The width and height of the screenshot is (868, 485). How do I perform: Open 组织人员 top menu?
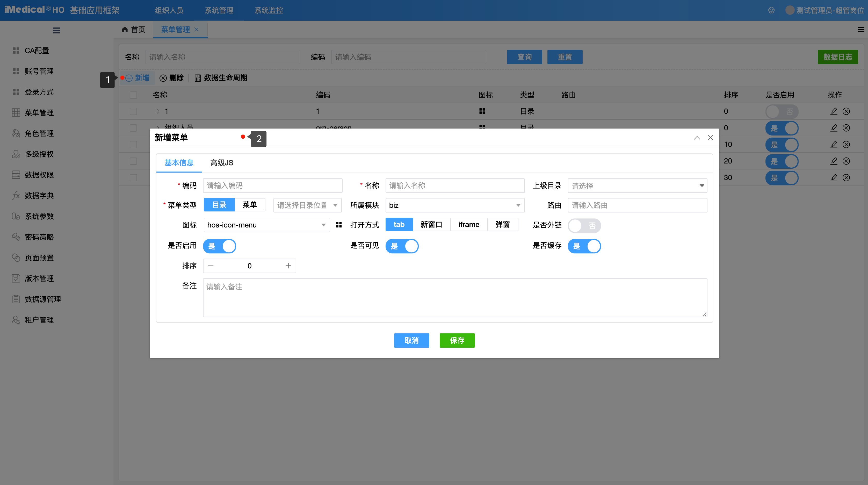169,10
